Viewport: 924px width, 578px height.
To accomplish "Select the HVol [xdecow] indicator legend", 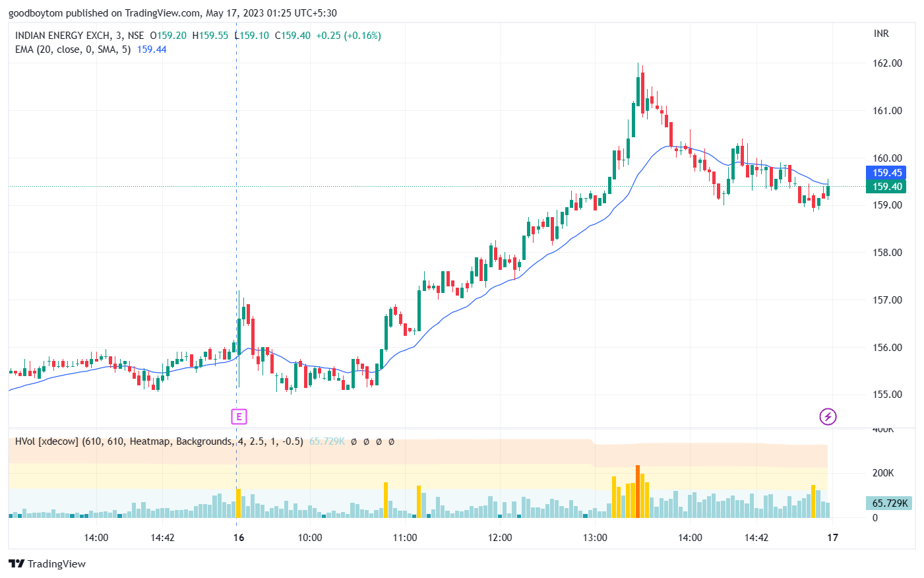I will (x=159, y=441).
